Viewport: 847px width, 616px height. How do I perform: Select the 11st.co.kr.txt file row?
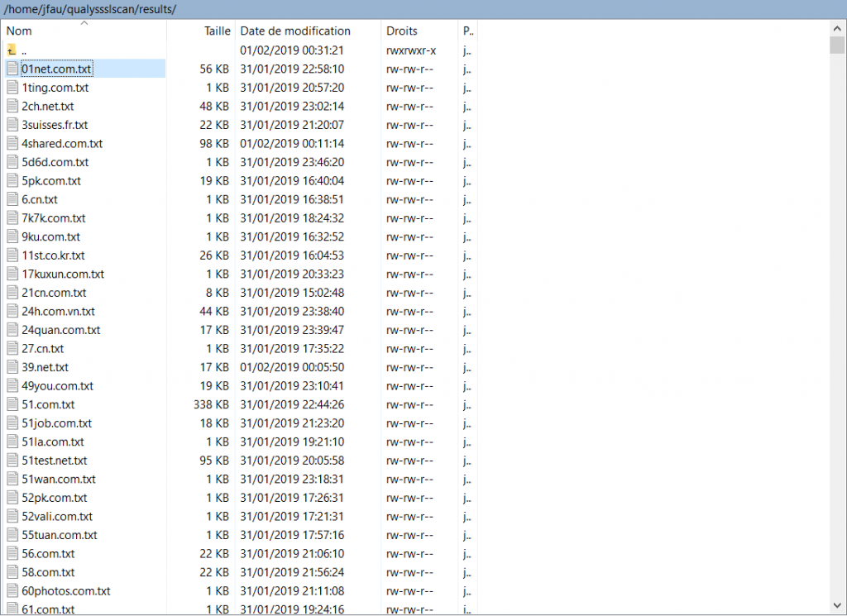click(53, 255)
